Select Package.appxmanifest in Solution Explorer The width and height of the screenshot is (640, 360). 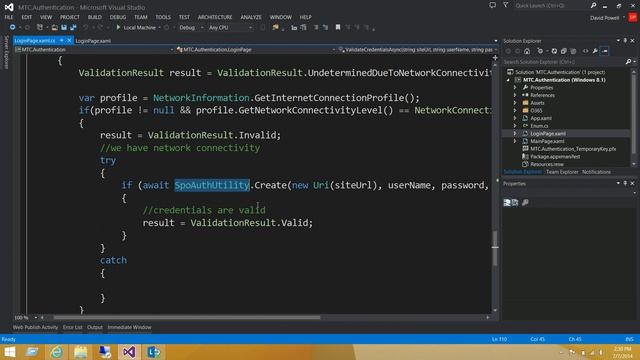pos(555,156)
